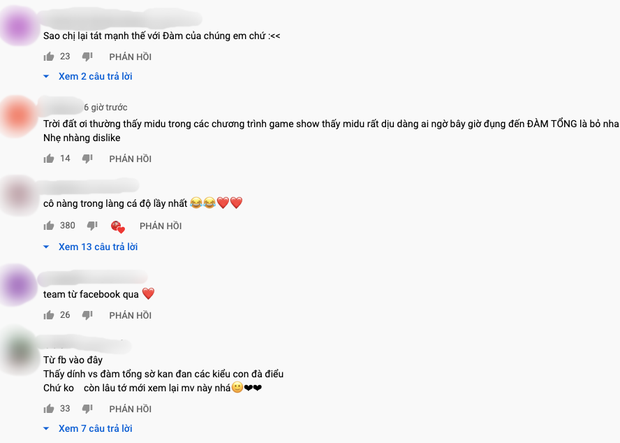Click the creator heart icon beside 380
The width and height of the screenshot is (620, 443).
[118, 227]
